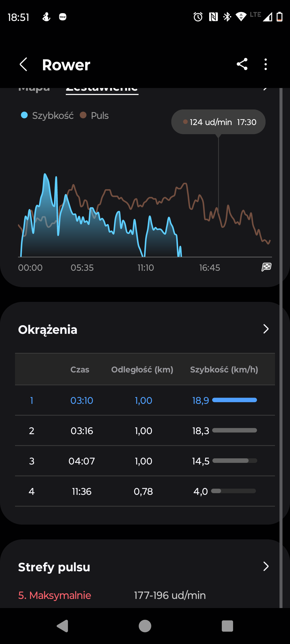
Task: Expand the Okrążenia section chevron
Action: (266, 329)
